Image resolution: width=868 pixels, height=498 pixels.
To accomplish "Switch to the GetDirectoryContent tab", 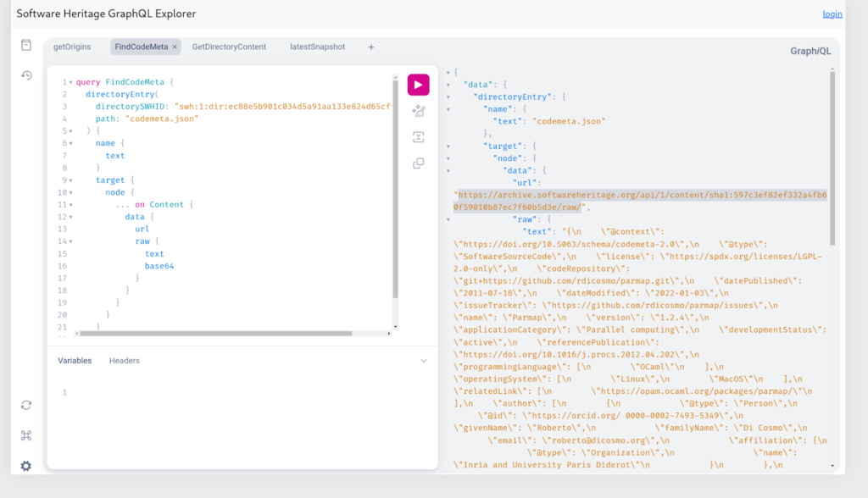I will click(x=229, y=47).
